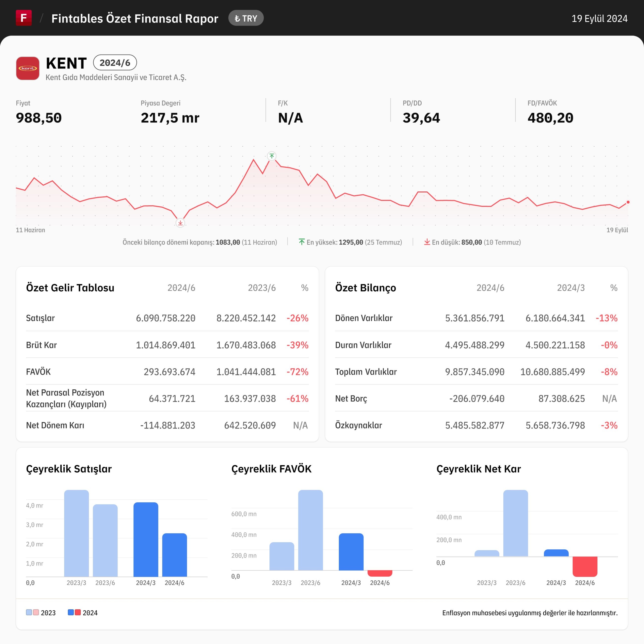Select the 2024/3 bar in Çeyreklik Satışlar
The image size is (644, 644).
pyautogui.click(x=146, y=539)
